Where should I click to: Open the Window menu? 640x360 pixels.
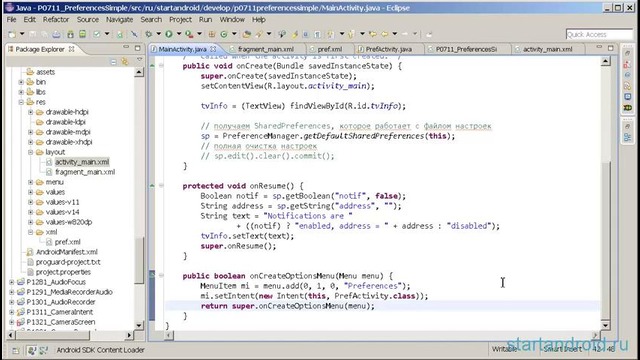pos(232,20)
